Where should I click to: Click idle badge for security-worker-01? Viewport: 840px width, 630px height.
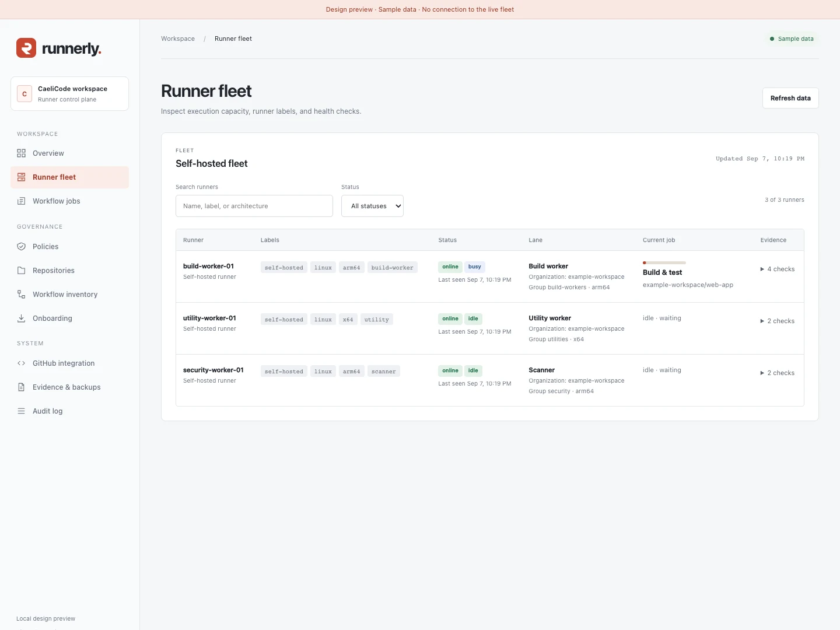tap(473, 370)
